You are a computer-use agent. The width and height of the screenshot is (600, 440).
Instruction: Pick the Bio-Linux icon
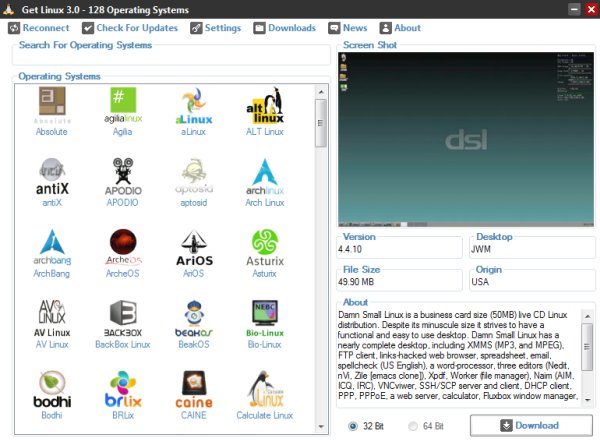pyautogui.click(x=265, y=318)
